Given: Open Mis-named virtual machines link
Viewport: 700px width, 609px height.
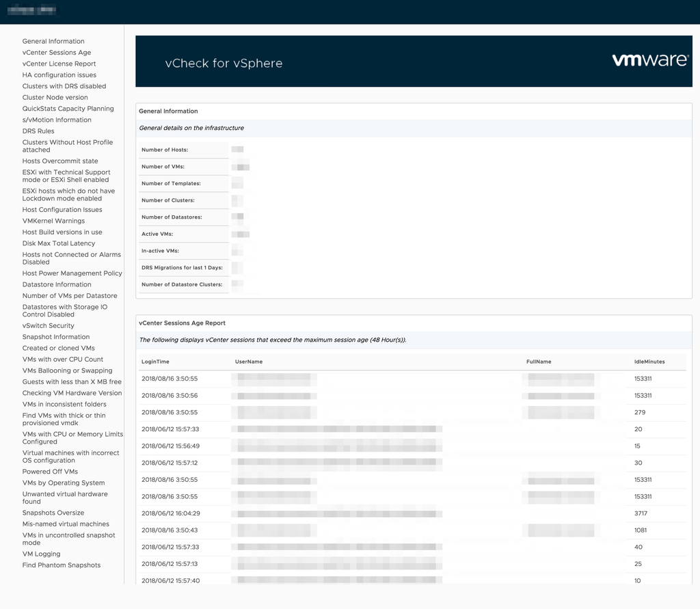Looking at the screenshot, I should click(x=66, y=524).
